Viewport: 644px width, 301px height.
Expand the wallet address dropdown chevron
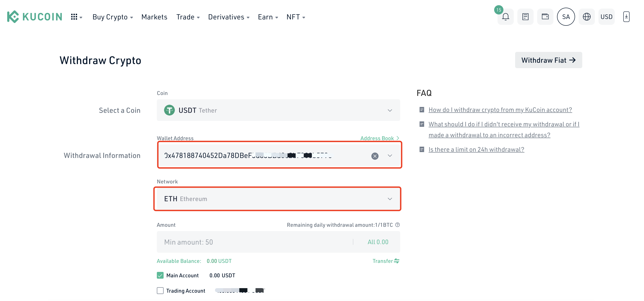pyautogui.click(x=390, y=156)
